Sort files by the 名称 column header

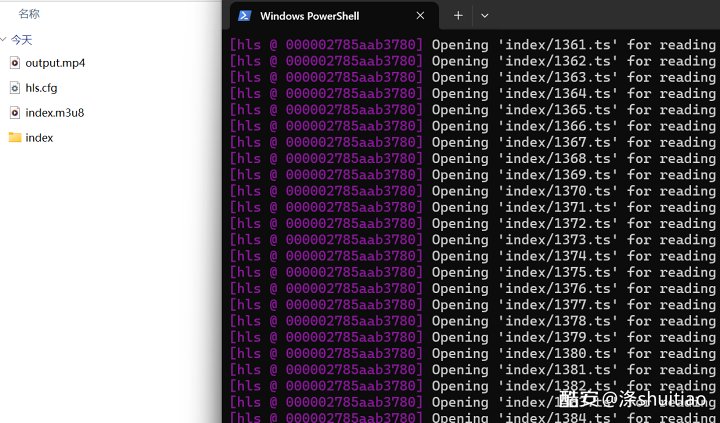tap(29, 14)
